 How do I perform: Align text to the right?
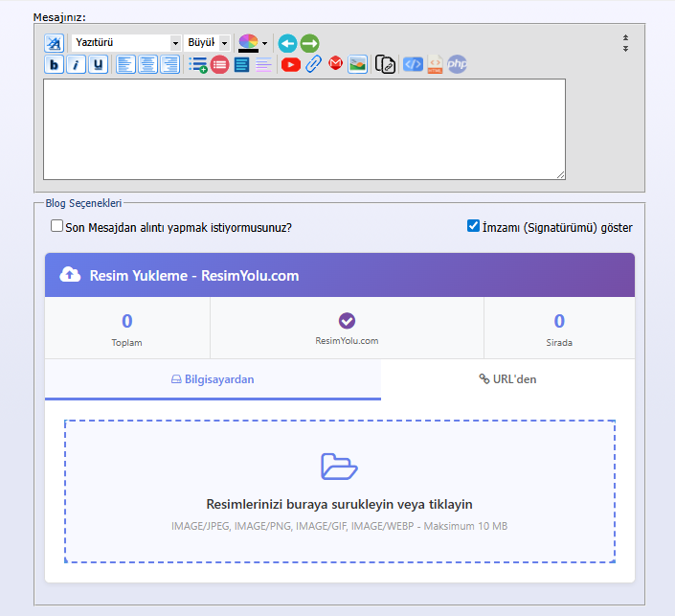(170, 64)
